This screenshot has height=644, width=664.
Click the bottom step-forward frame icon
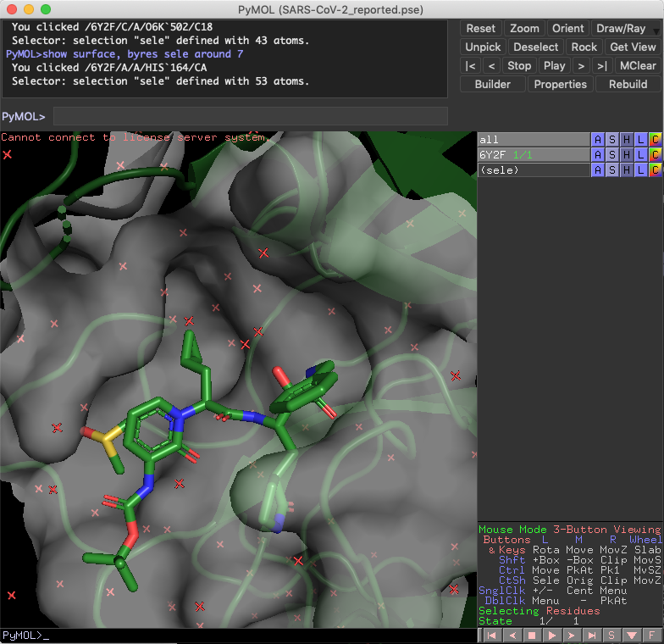572,636
